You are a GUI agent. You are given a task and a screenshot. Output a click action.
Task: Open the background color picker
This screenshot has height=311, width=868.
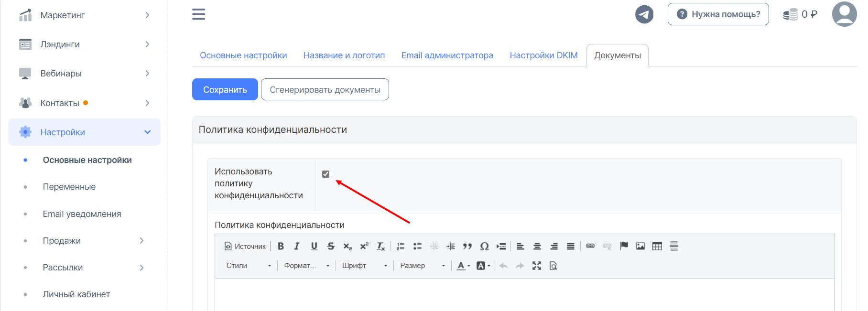[483, 266]
